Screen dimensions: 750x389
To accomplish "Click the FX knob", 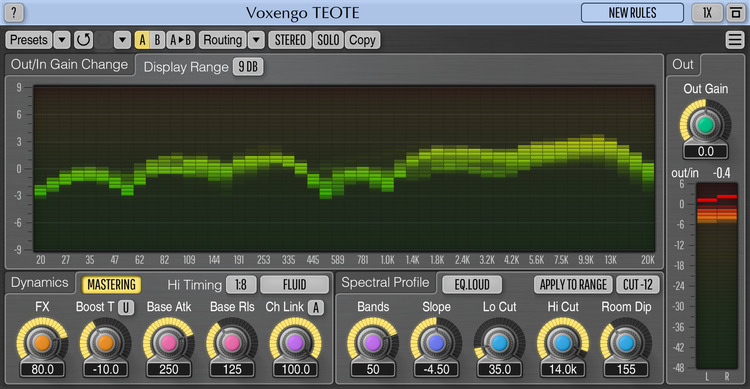I will [x=42, y=343].
